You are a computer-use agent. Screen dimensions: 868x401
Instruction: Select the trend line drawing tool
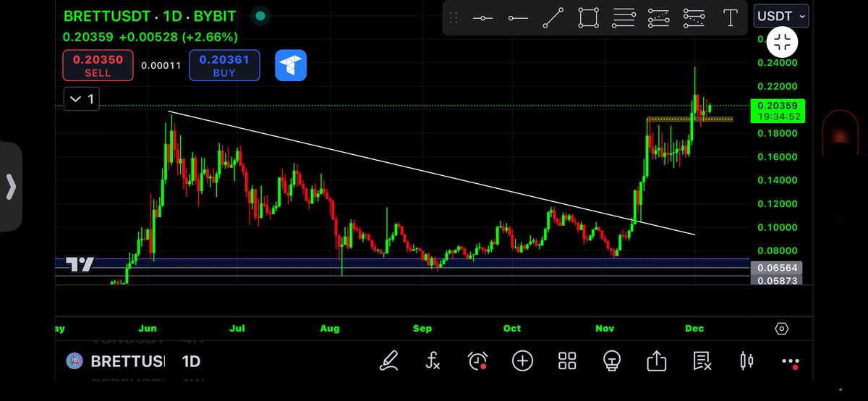[553, 18]
